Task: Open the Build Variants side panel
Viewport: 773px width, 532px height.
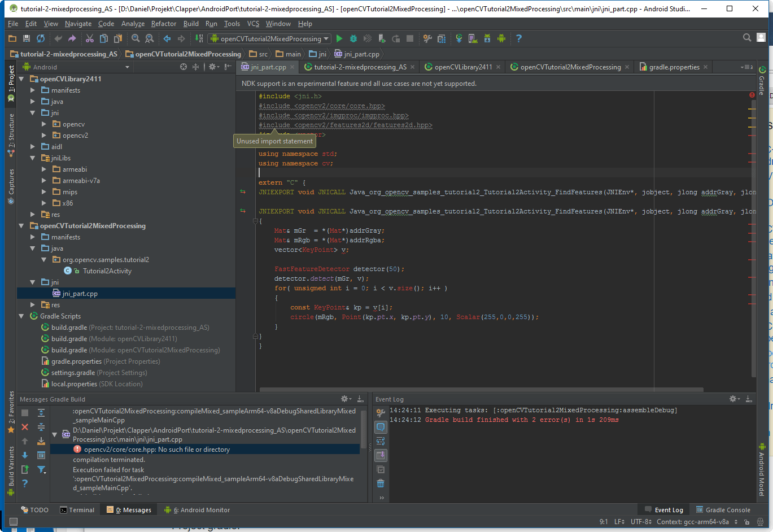Action: click(11, 471)
